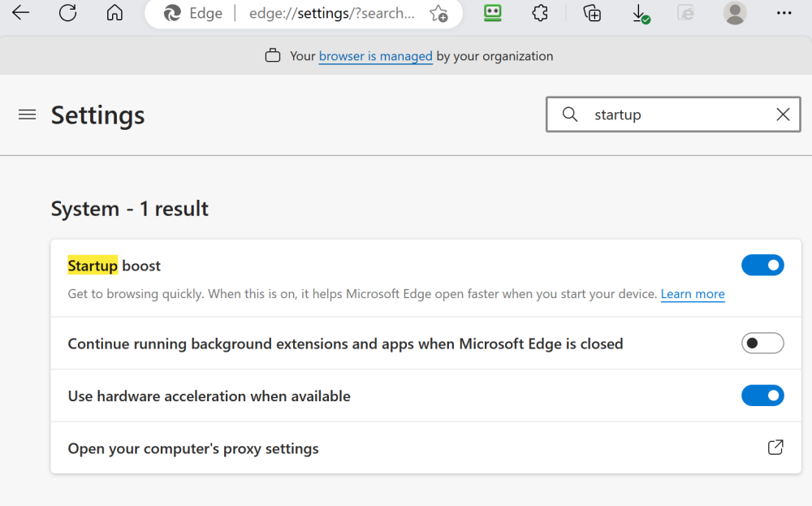
Task: Click the highlighted 'Startup boost' label
Action: click(x=114, y=266)
